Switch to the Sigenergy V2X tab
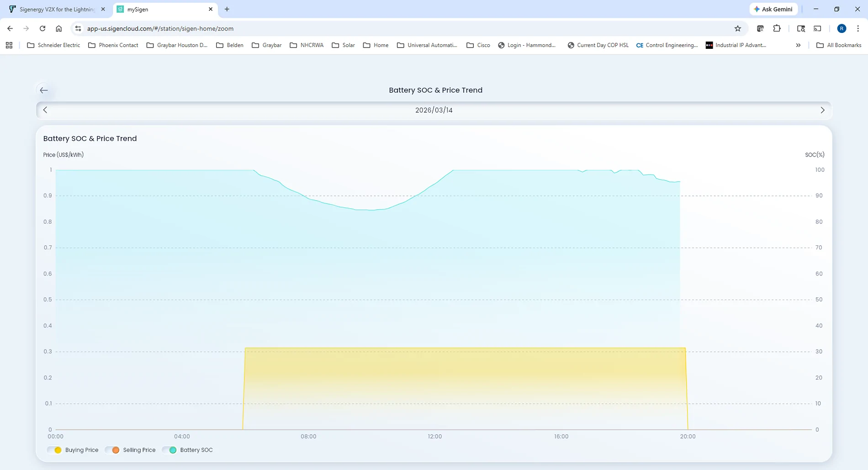Image resolution: width=868 pixels, height=470 pixels. click(x=55, y=9)
